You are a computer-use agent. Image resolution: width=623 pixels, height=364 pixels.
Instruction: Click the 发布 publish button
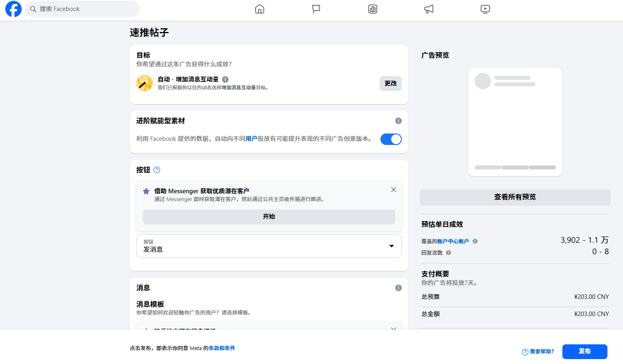click(x=585, y=352)
